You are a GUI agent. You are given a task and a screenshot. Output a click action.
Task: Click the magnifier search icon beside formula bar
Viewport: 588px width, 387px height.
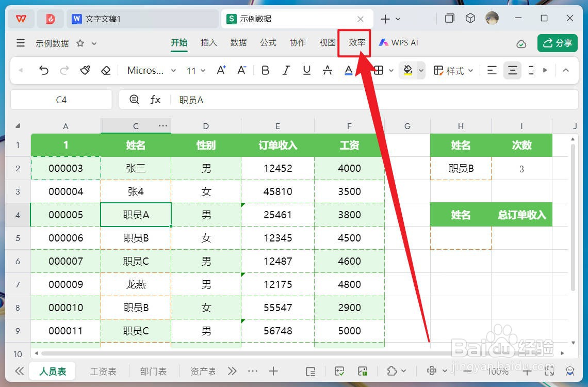click(x=134, y=100)
